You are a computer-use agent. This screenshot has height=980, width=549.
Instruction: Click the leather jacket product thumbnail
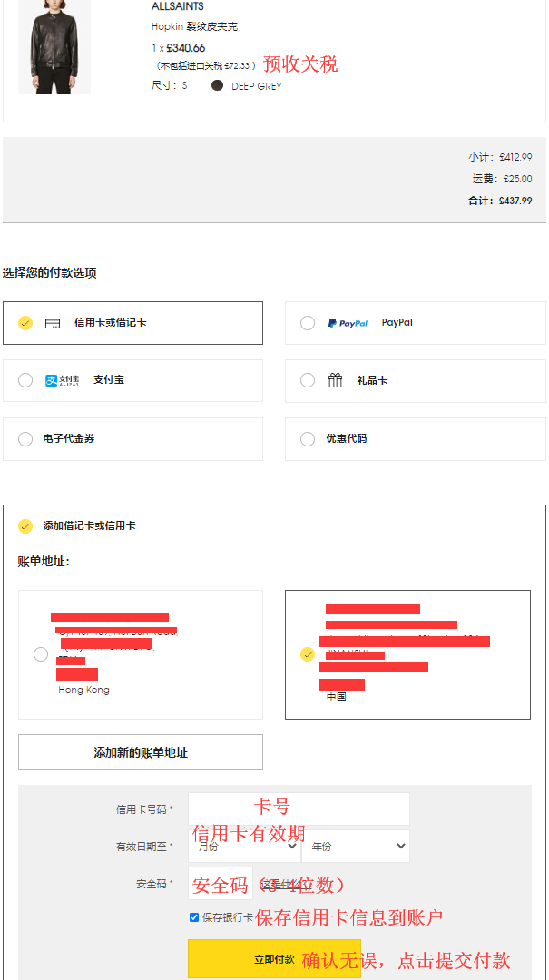tap(54, 47)
